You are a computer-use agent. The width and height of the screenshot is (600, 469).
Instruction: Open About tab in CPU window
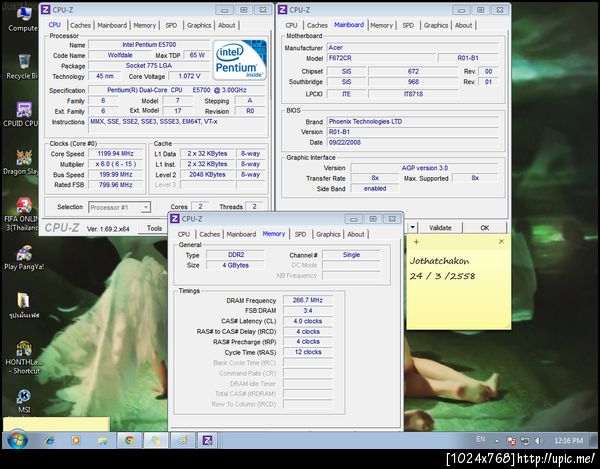coord(227,25)
